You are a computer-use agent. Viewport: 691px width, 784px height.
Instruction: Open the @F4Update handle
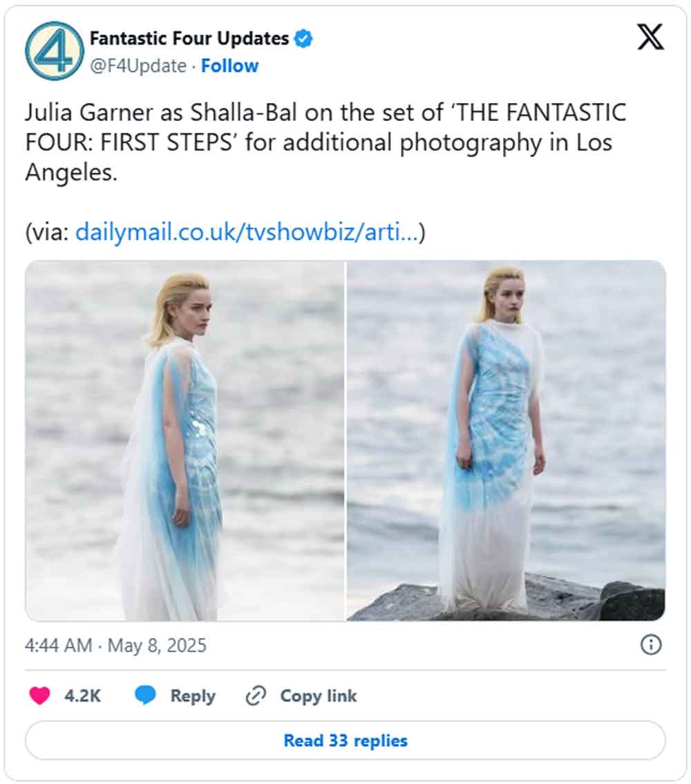138,66
